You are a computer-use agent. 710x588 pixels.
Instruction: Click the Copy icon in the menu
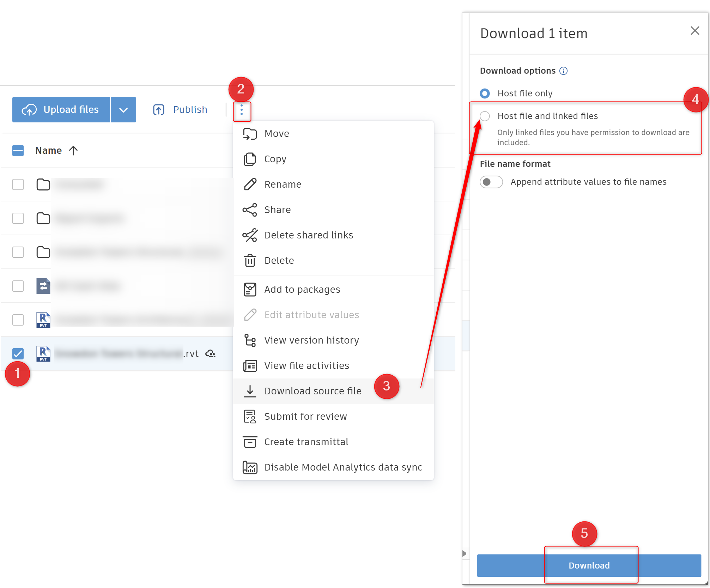250,159
